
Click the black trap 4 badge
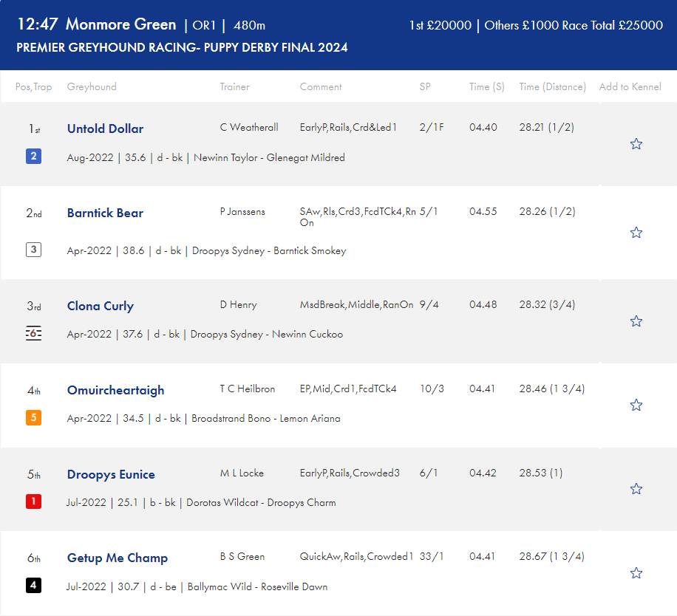click(x=34, y=586)
